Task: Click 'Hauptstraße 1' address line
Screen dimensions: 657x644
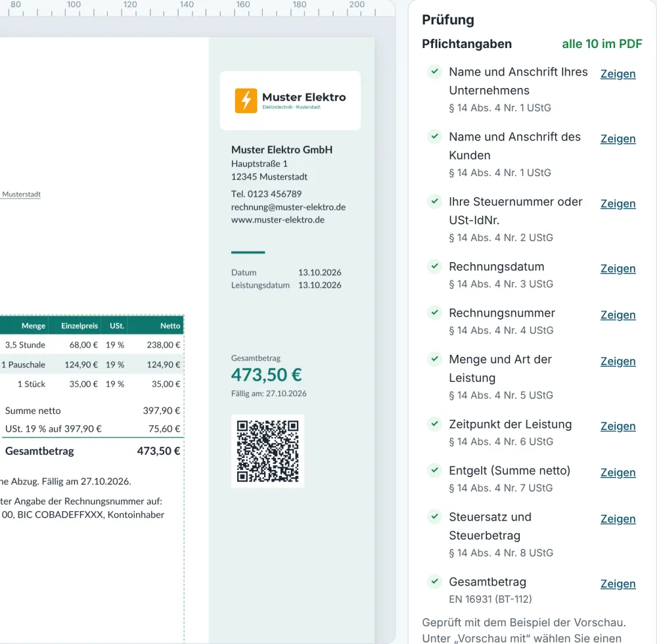Action: (260, 164)
